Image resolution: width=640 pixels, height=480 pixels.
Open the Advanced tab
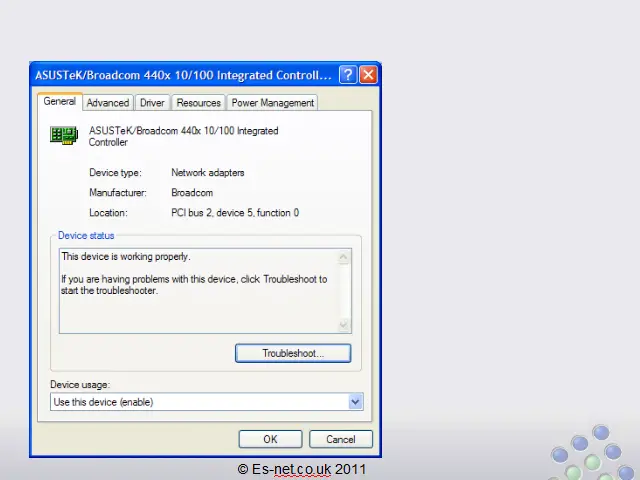point(108,103)
